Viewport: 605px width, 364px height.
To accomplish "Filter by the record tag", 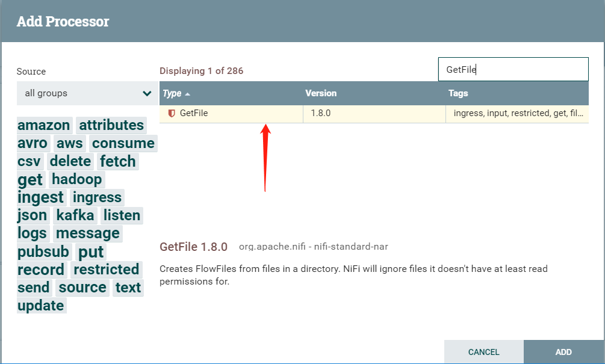I will [41, 270].
